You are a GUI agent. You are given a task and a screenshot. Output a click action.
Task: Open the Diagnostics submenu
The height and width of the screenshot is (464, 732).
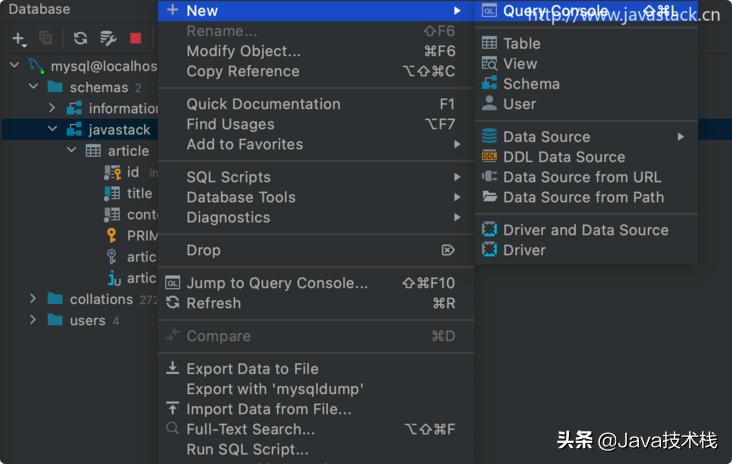click(x=316, y=217)
